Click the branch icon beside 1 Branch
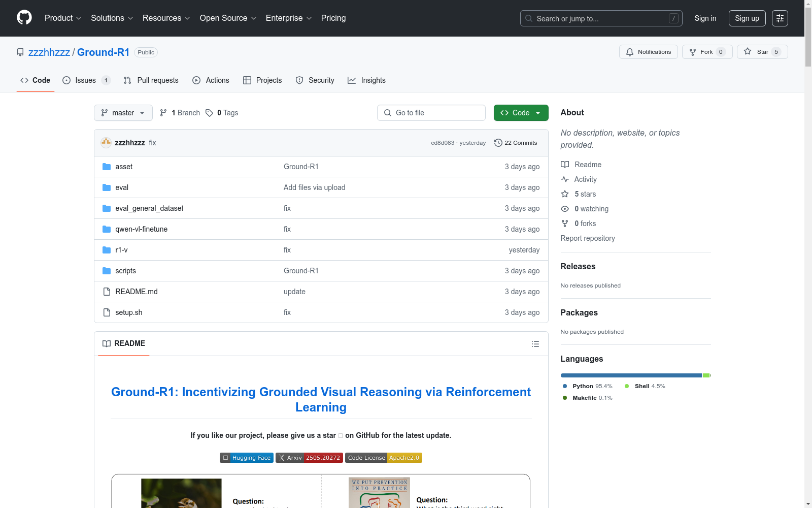The image size is (812, 508). click(163, 113)
